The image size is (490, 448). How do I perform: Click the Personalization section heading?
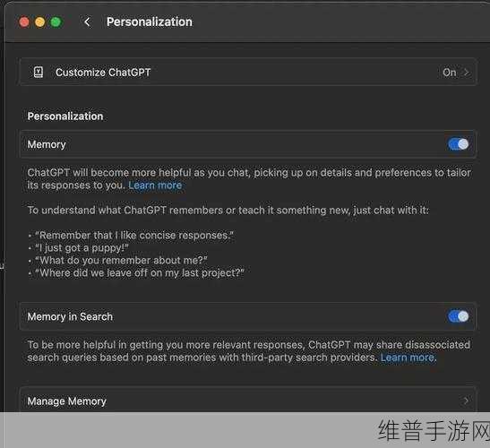[x=65, y=116]
